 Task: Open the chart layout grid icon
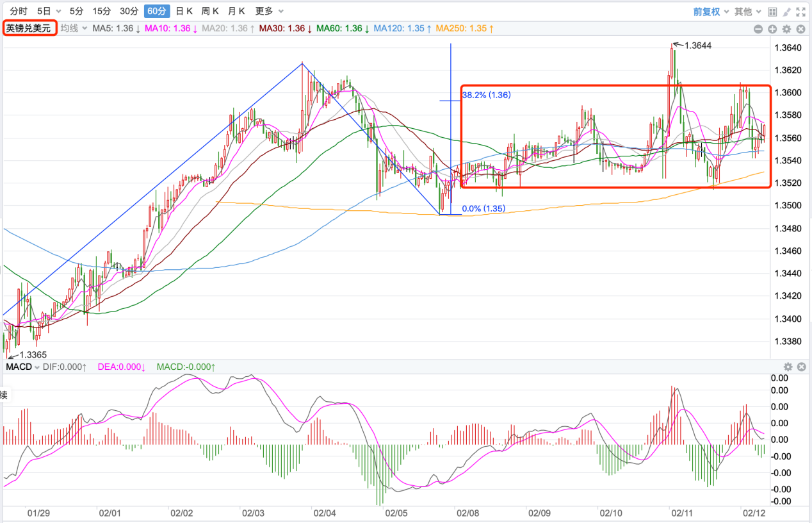pos(772,12)
